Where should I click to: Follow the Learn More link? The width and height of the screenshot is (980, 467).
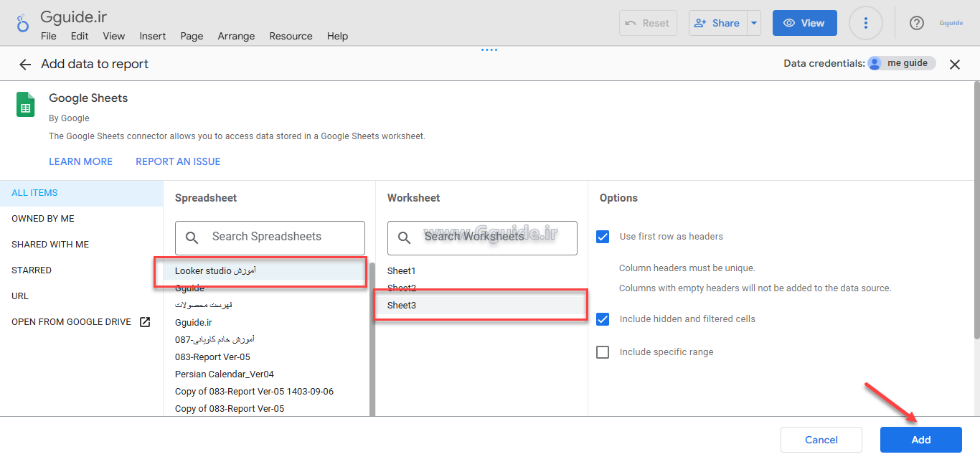80,161
